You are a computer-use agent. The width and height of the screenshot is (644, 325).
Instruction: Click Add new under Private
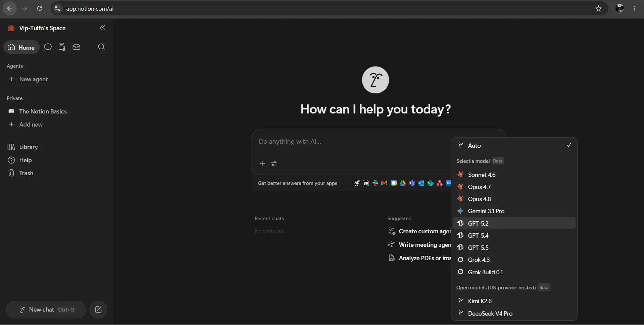tap(31, 125)
